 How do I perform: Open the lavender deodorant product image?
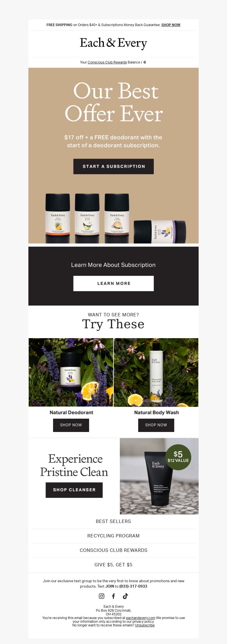71,372
